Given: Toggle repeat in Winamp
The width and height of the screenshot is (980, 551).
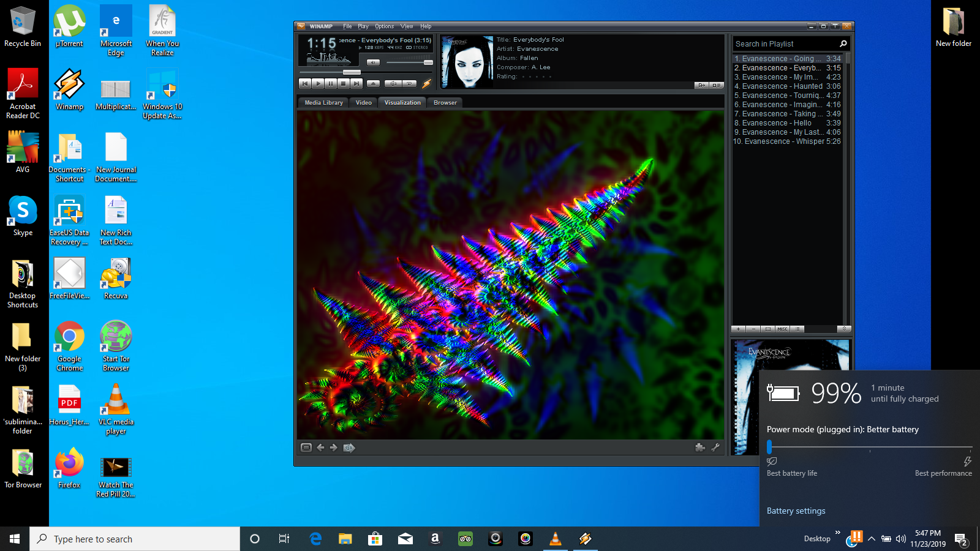Looking at the screenshot, I should tap(409, 83).
